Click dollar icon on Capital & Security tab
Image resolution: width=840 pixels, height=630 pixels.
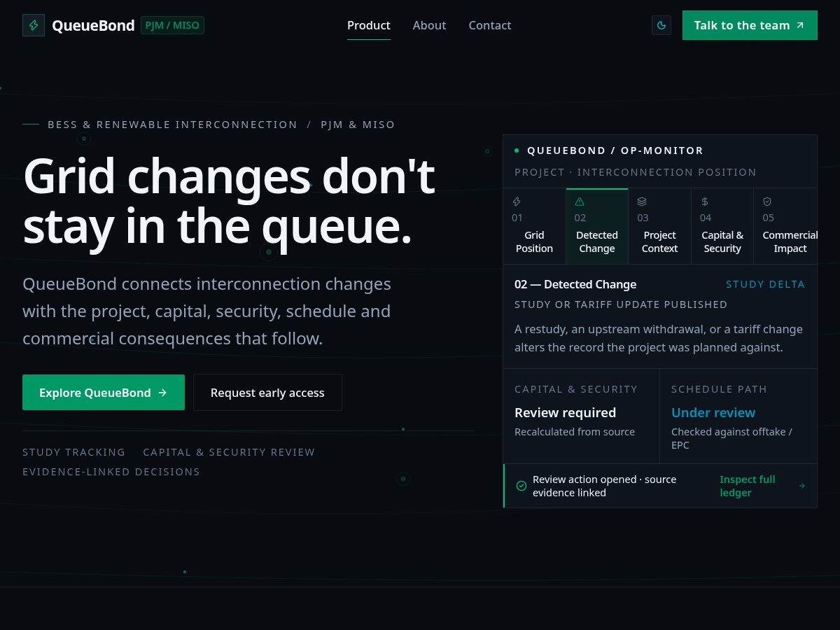(x=705, y=202)
